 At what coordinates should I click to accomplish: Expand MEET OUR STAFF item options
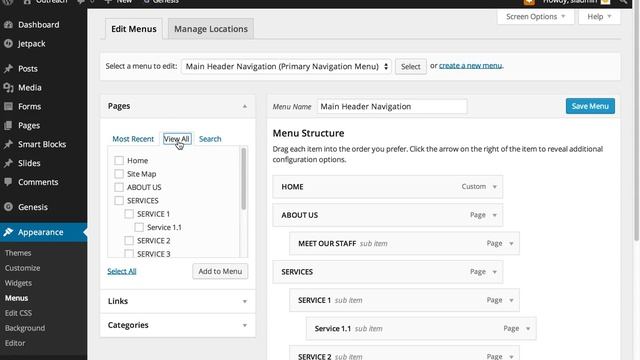point(511,244)
